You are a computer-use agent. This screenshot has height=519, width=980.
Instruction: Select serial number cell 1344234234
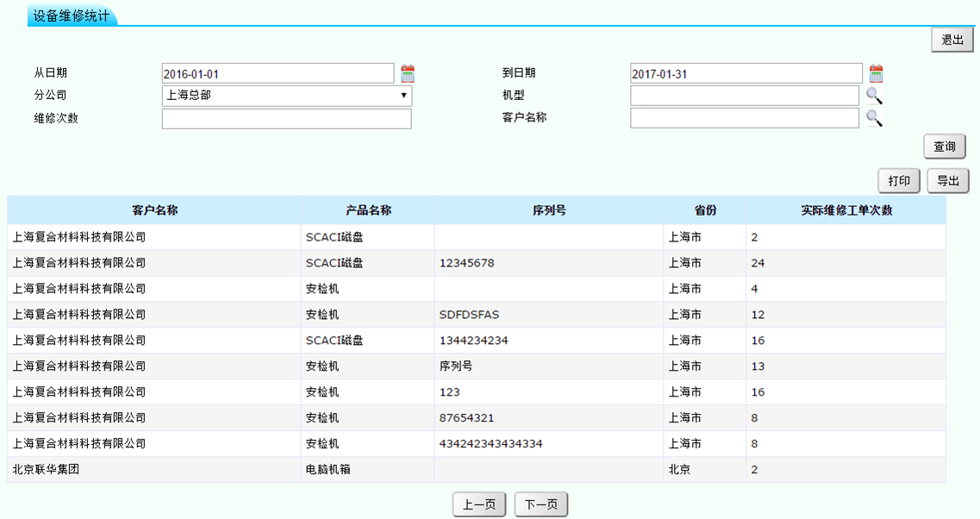tap(549, 341)
